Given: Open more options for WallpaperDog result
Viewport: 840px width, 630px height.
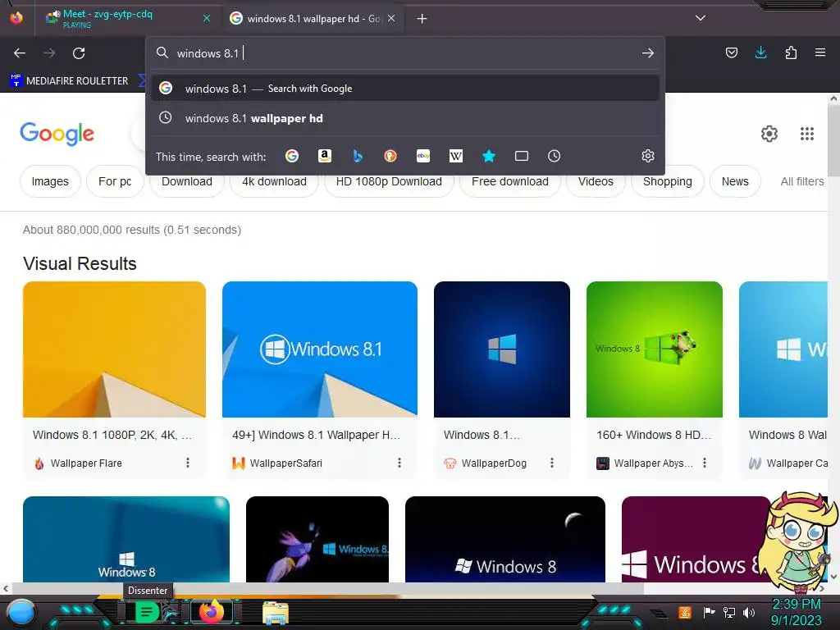Looking at the screenshot, I should pos(552,463).
